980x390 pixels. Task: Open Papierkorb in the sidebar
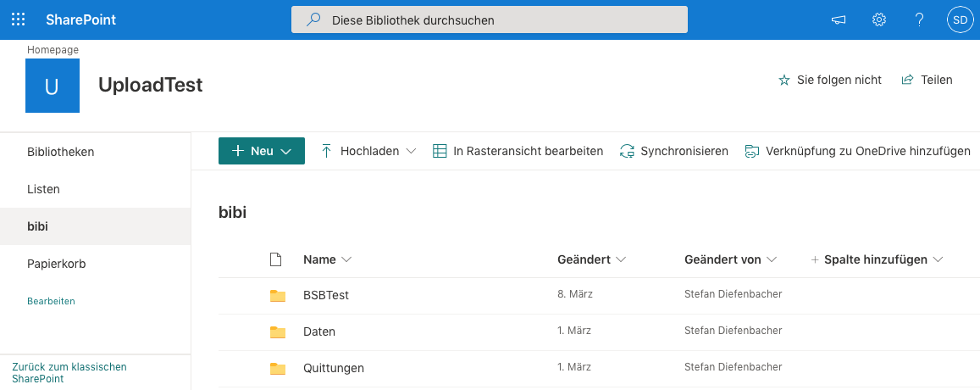[x=57, y=264]
